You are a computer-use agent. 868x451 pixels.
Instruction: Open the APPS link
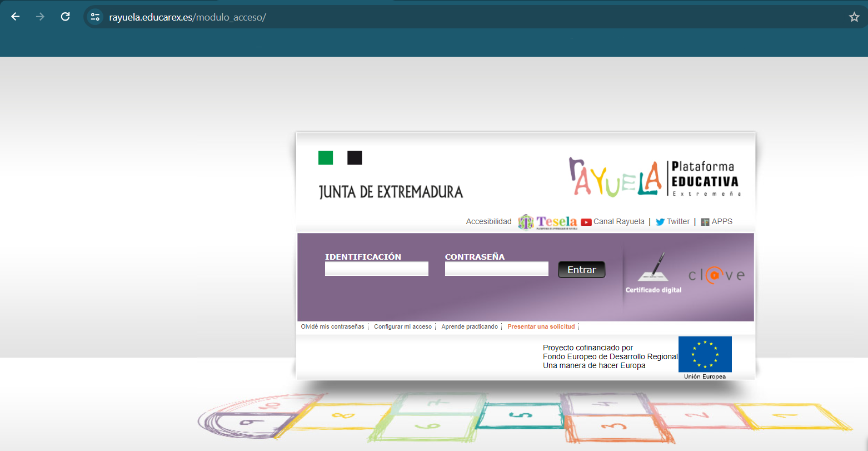point(722,221)
